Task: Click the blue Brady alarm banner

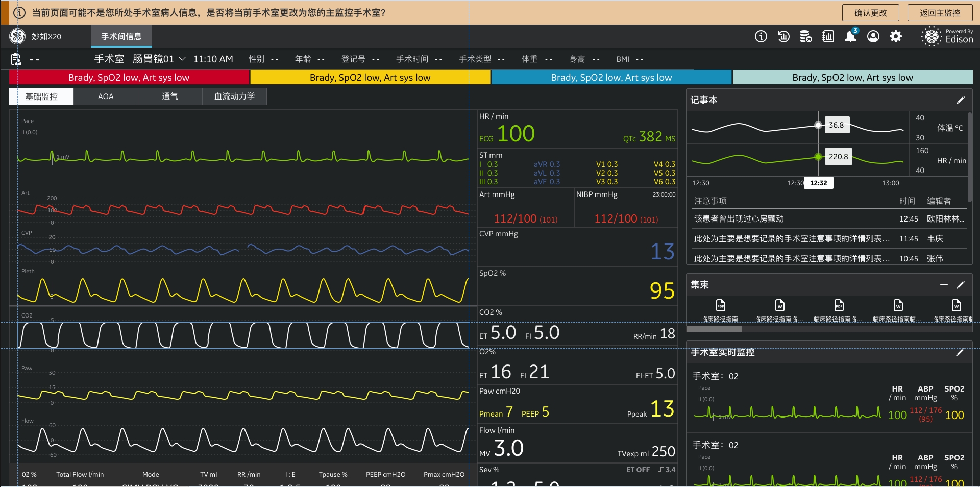Action: pyautogui.click(x=611, y=77)
